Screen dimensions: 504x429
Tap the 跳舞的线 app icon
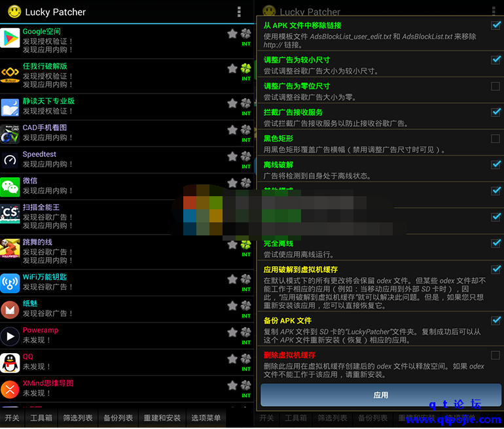click(10, 249)
